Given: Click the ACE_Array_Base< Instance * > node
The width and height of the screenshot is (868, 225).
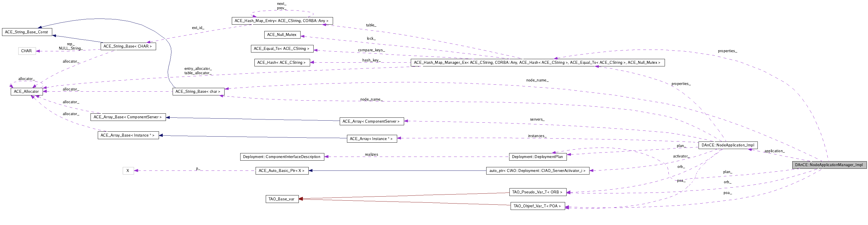Looking at the screenshot, I should 128,135.
